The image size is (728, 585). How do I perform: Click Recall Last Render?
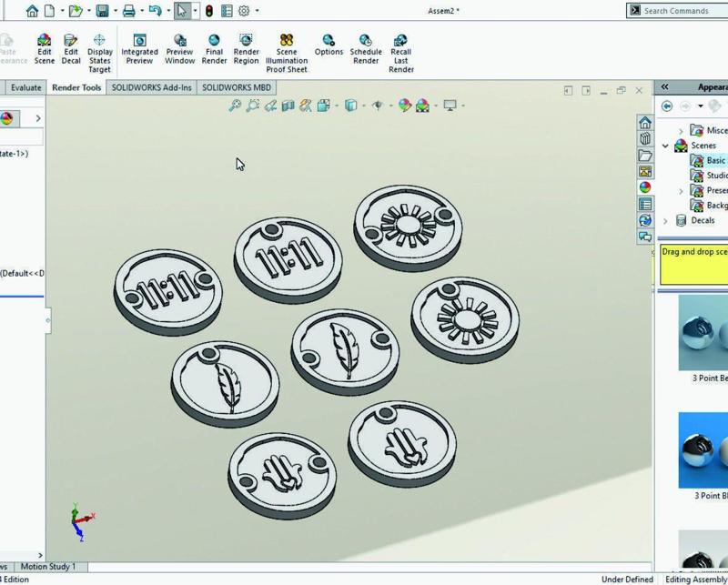pos(401,54)
